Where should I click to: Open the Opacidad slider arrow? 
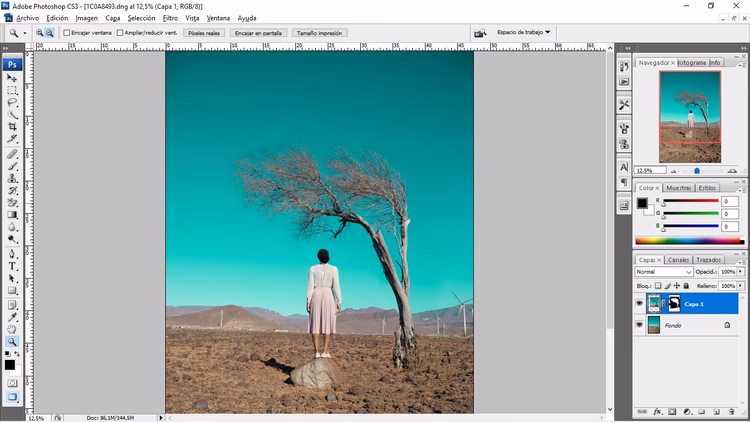[x=740, y=272]
